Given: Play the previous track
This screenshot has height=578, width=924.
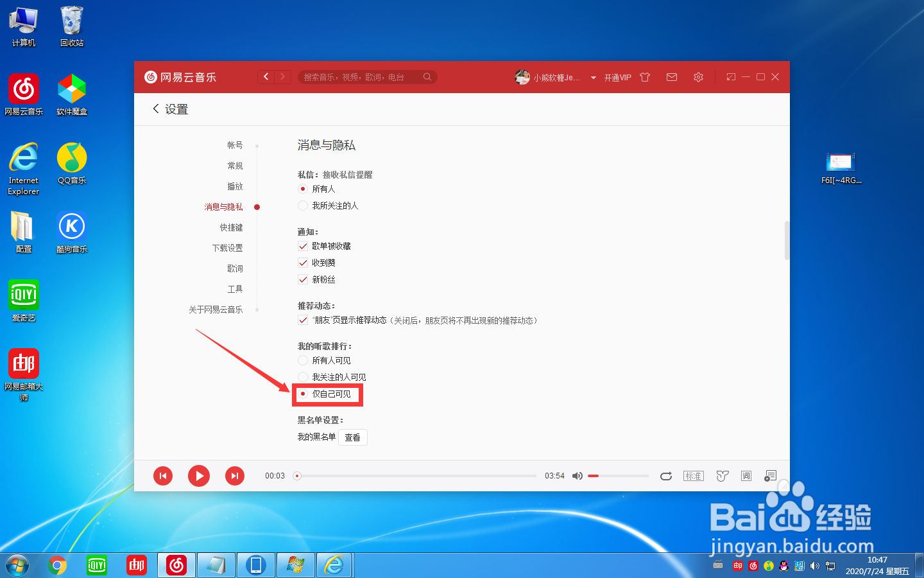Looking at the screenshot, I should 163,476.
